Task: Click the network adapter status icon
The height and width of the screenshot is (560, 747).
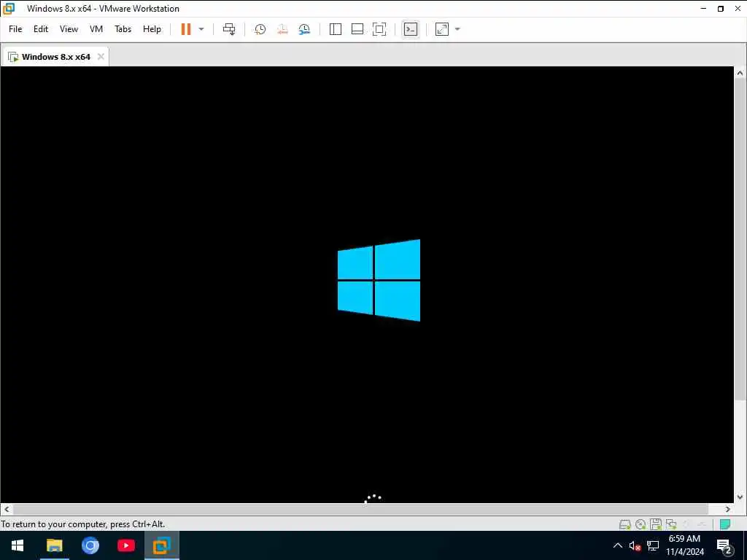Action: pyautogui.click(x=671, y=524)
